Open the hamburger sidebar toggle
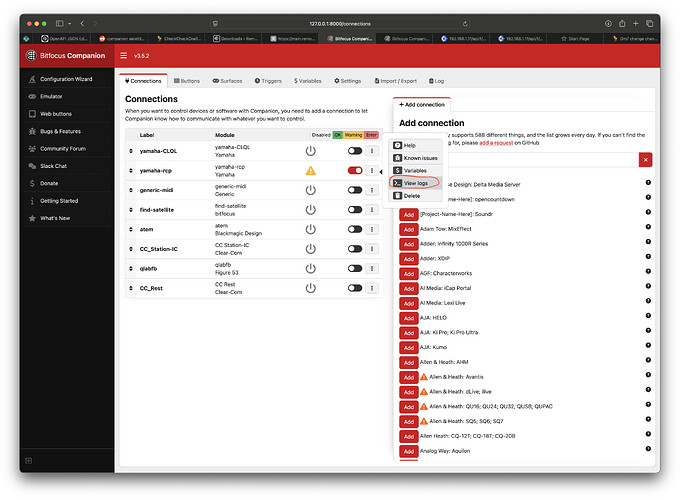681x500 pixels. (x=124, y=56)
